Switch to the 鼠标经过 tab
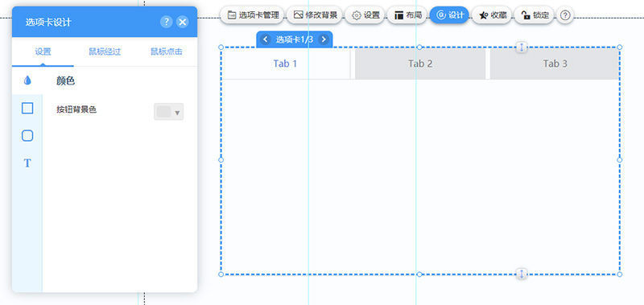This screenshot has width=644, height=305. click(x=105, y=52)
